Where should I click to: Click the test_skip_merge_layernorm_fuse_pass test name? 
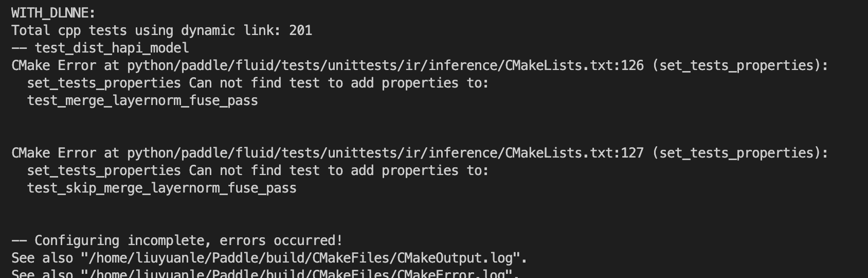161,188
